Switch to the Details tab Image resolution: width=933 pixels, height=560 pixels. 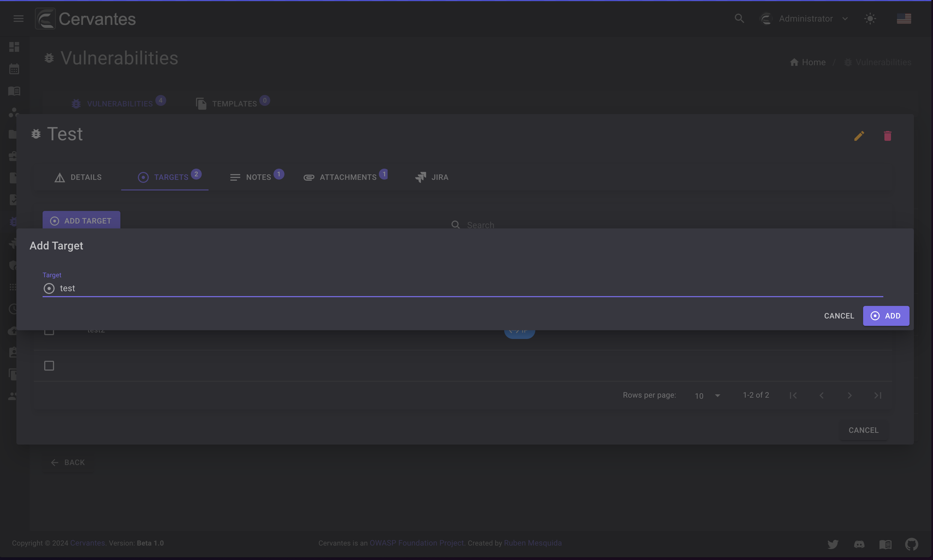pyautogui.click(x=78, y=177)
